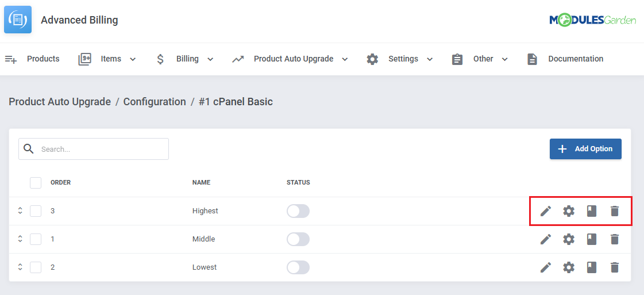Sort by the ORDER column header

point(61,182)
